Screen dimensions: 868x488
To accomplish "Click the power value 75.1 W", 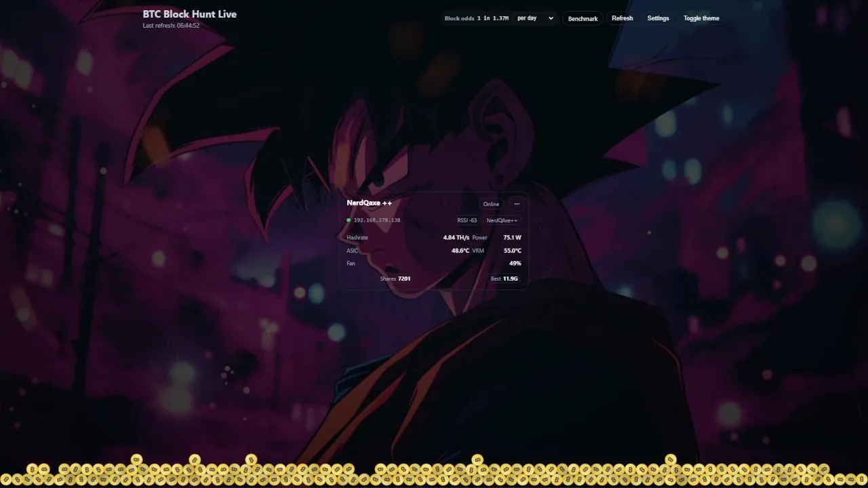I will coord(513,238).
